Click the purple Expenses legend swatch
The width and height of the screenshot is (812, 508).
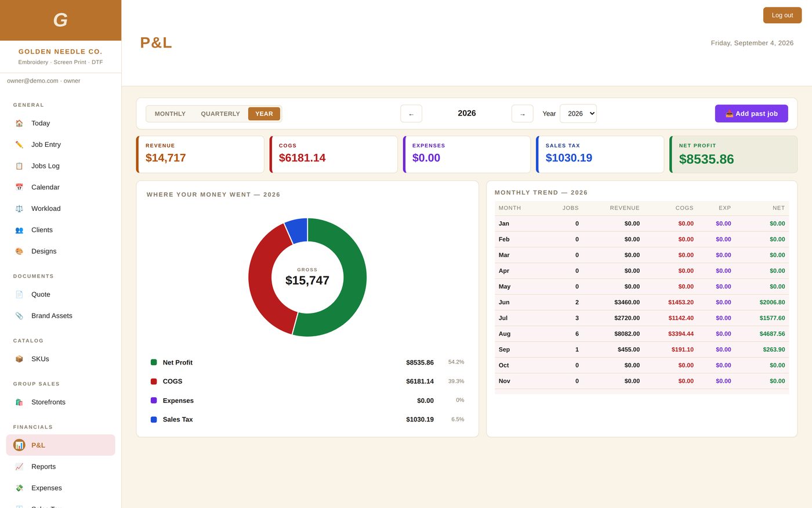pyautogui.click(x=154, y=401)
